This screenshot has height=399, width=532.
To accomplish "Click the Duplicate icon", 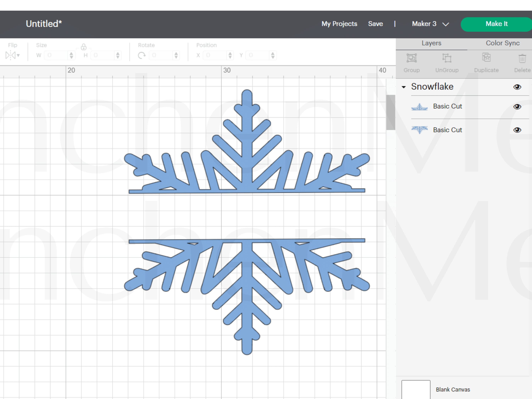I will (486, 57).
